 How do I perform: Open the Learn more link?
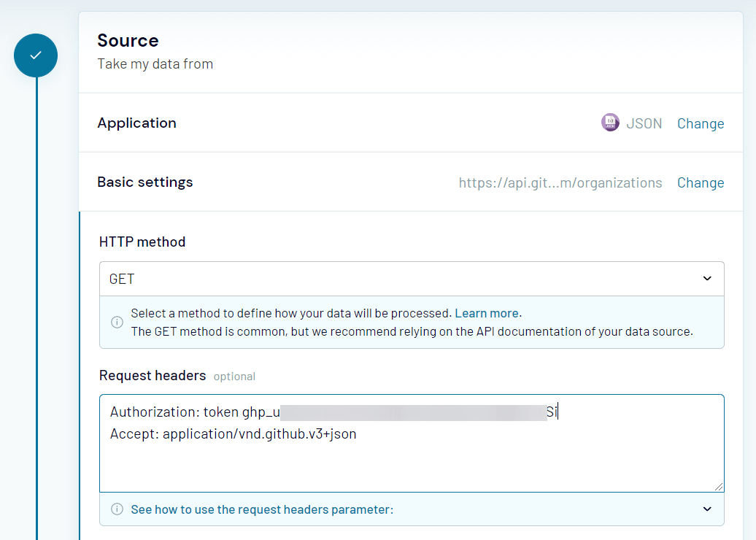[x=486, y=312]
